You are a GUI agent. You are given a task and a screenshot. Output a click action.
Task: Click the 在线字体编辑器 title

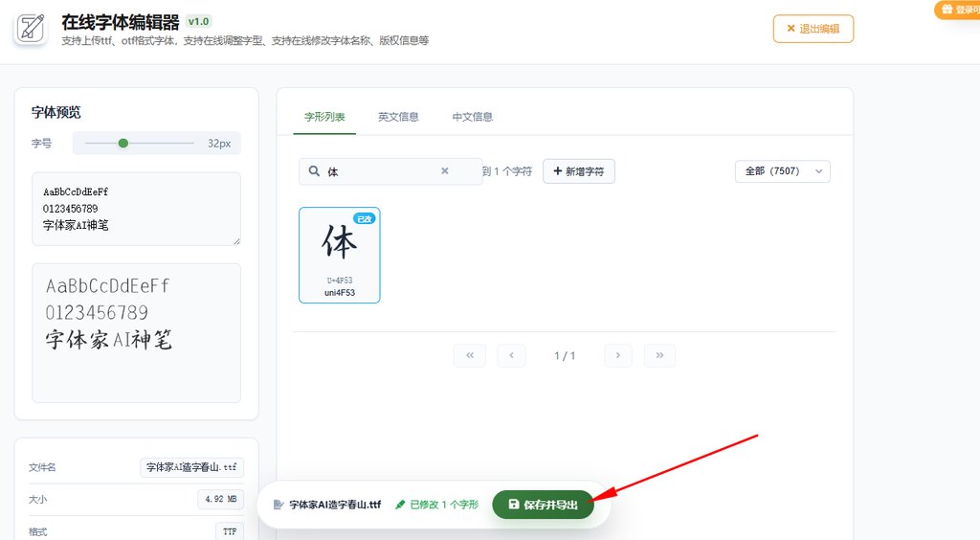click(121, 22)
